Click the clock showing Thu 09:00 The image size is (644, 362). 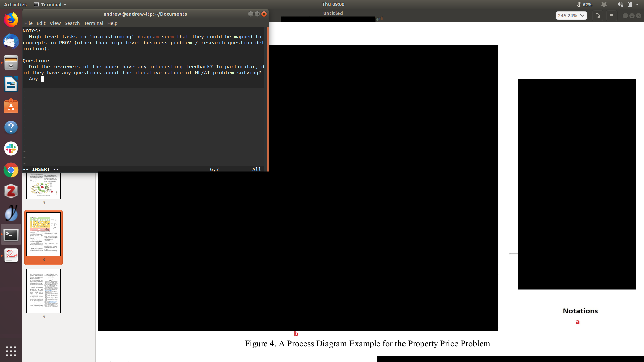point(333,4)
